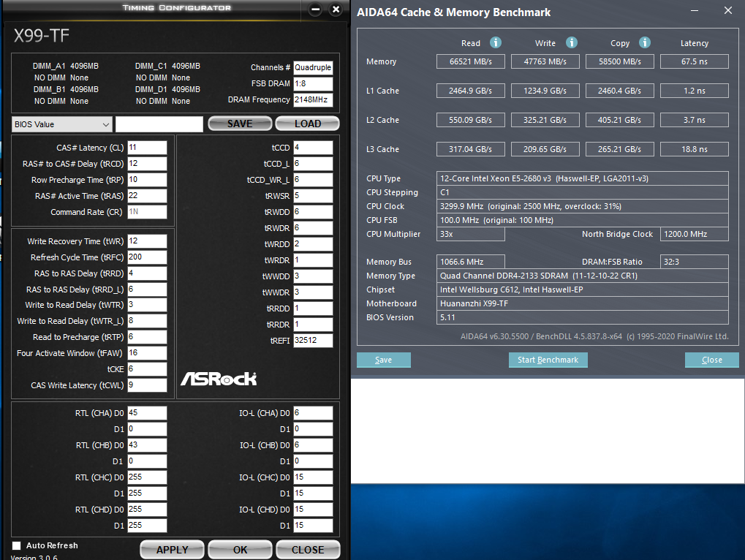Select the RAS# Active Time (tRAS) field

click(x=147, y=196)
